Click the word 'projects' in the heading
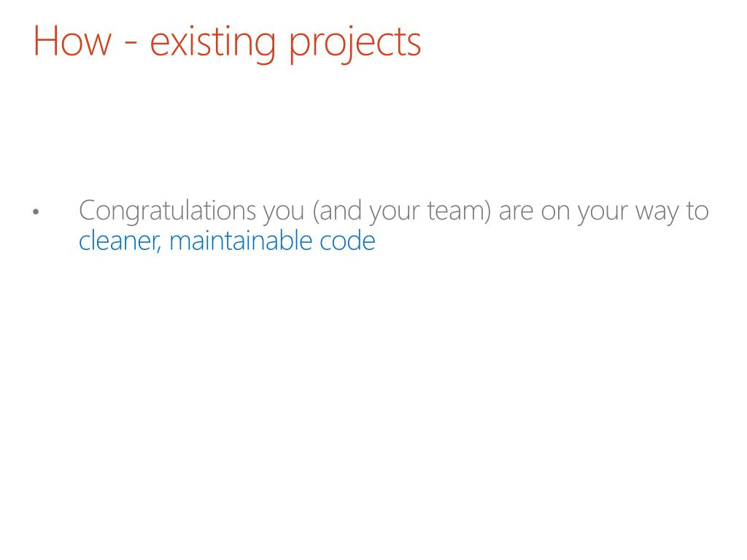747x560 pixels. coord(355,44)
